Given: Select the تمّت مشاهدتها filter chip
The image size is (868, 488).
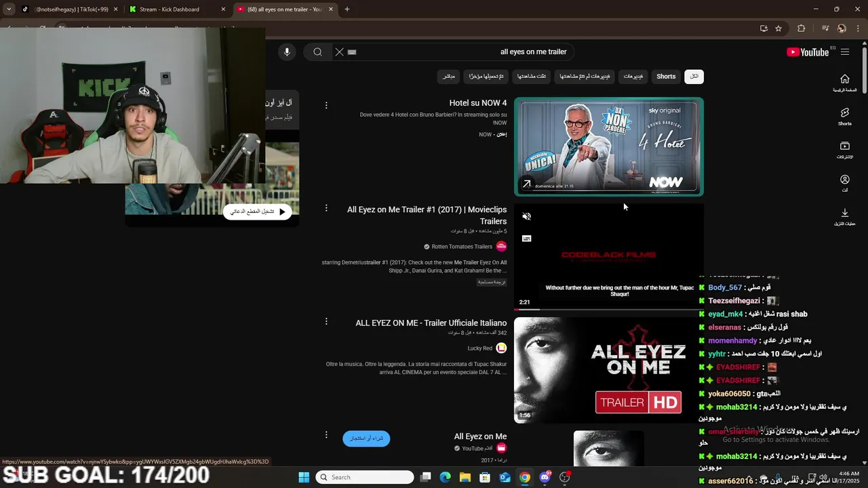Looking at the screenshot, I should click(532, 77).
